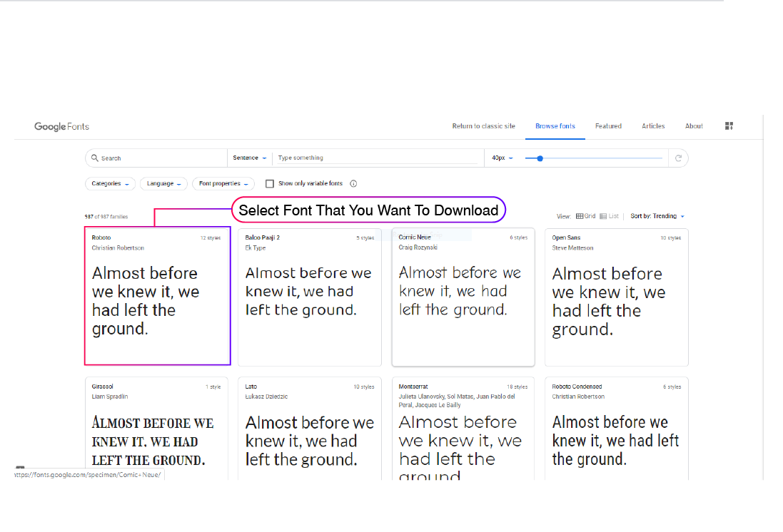783x532 pixels.
Task: Open the Sort by Trending dropdown
Action: [x=657, y=216]
